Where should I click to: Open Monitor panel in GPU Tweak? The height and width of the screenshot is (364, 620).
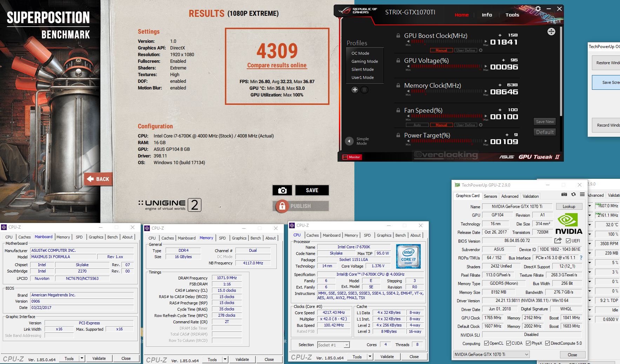click(352, 157)
